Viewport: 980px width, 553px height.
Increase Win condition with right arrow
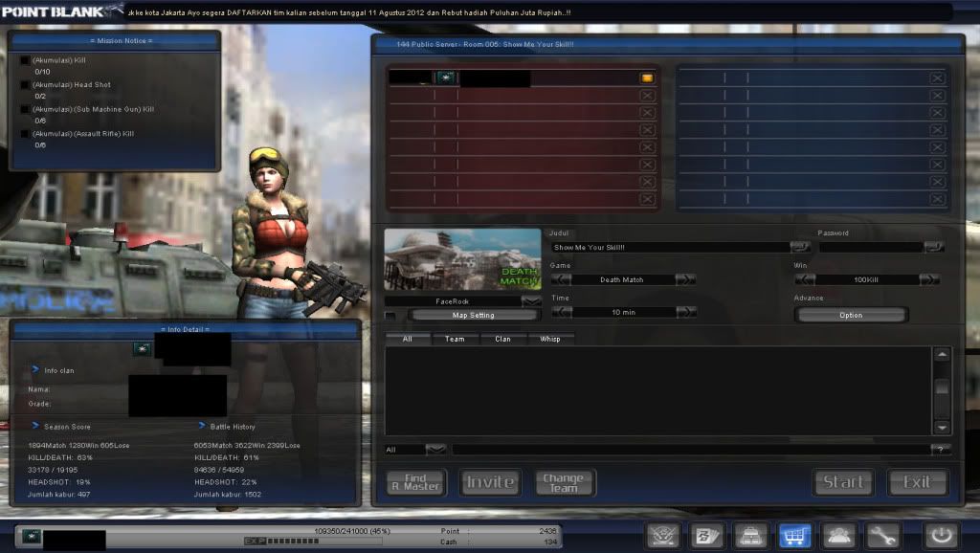pyautogui.click(x=929, y=280)
